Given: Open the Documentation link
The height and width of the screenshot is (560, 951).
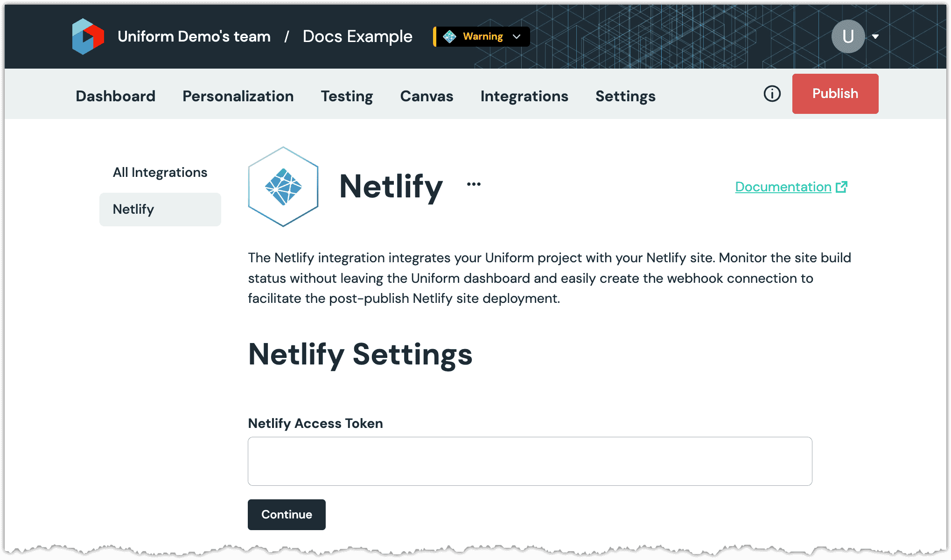Looking at the screenshot, I should click(783, 187).
